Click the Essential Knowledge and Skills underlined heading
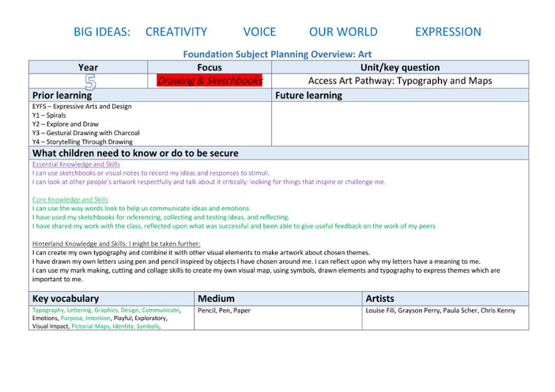This screenshot has height=392, width=555. [x=76, y=164]
